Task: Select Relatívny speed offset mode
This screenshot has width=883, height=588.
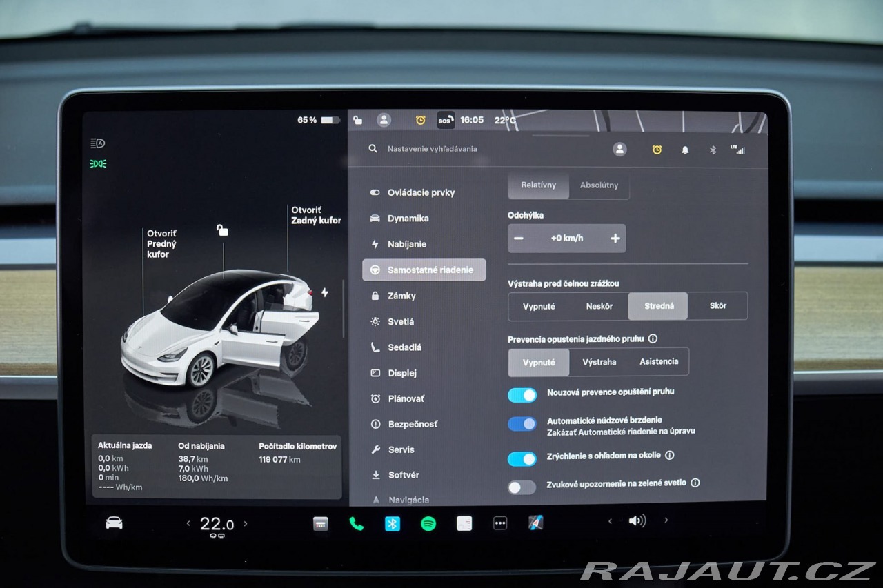Action: tap(539, 185)
